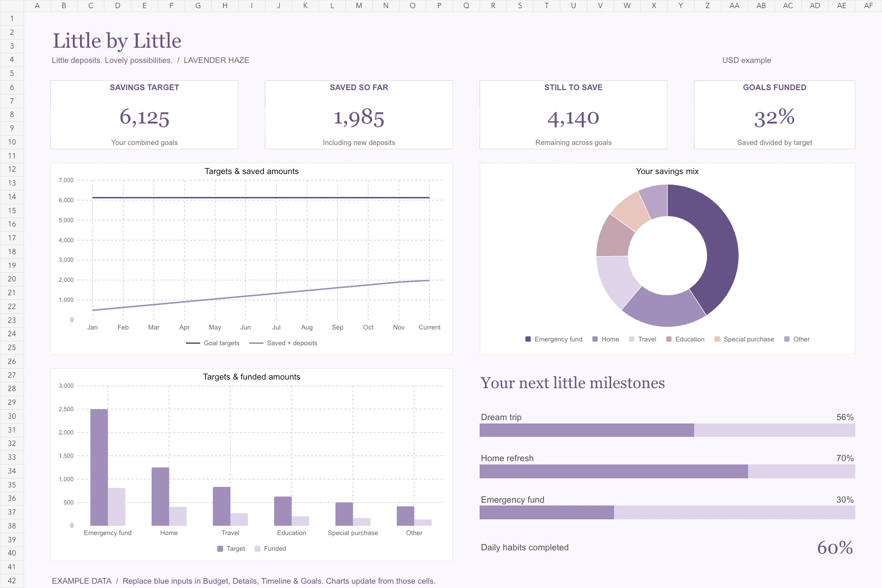Select row header 27
This screenshot has width=882, height=588.
(x=12, y=375)
